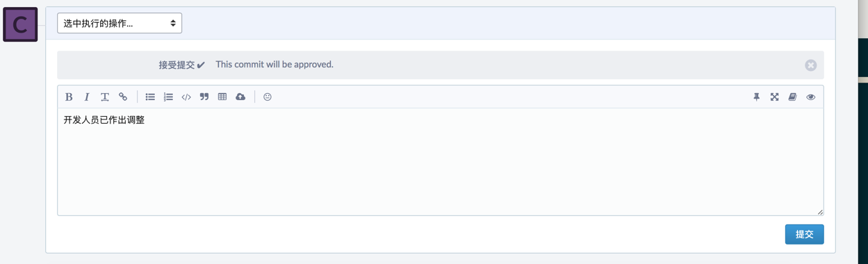Click inside the comment text area

pyautogui.click(x=441, y=162)
